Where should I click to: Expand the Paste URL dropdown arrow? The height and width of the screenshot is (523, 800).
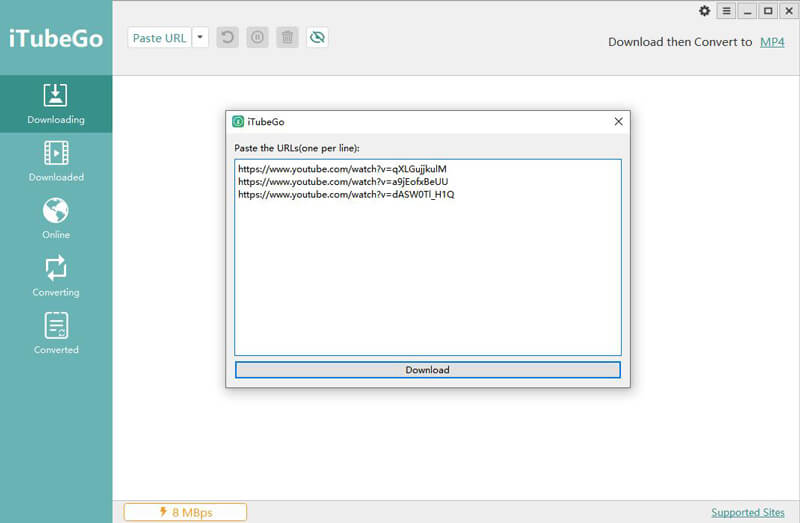point(200,37)
